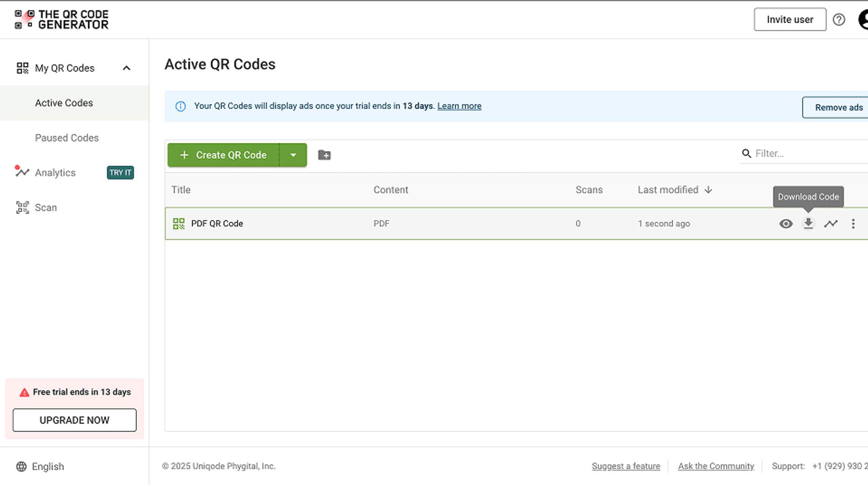868x485 pixels.
Task: Click the PDF content cell
Action: (381, 223)
